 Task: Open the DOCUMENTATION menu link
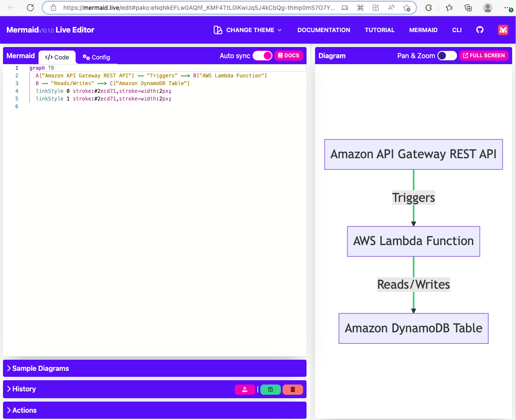pyautogui.click(x=324, y=30)
